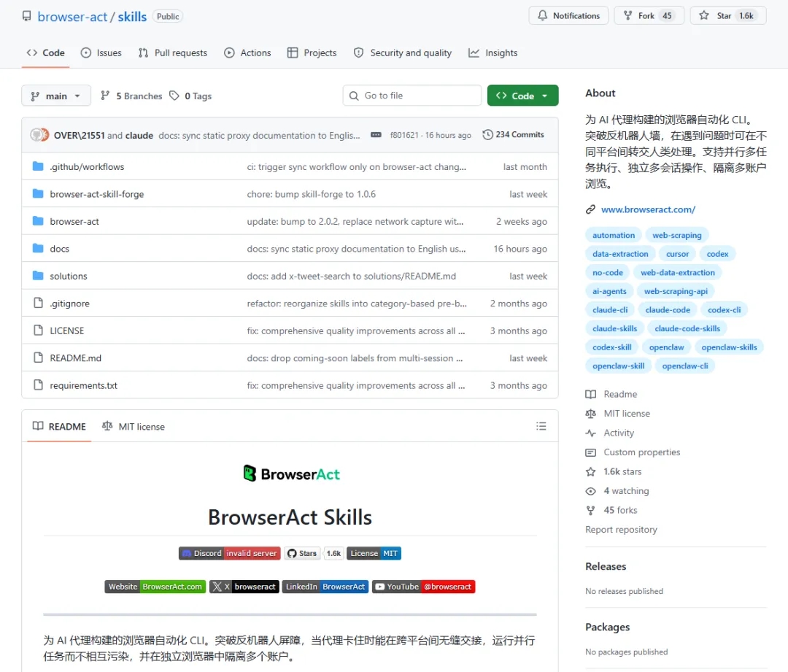View the 45 forks link
The image size is (788, 672).
pos(612,510)
